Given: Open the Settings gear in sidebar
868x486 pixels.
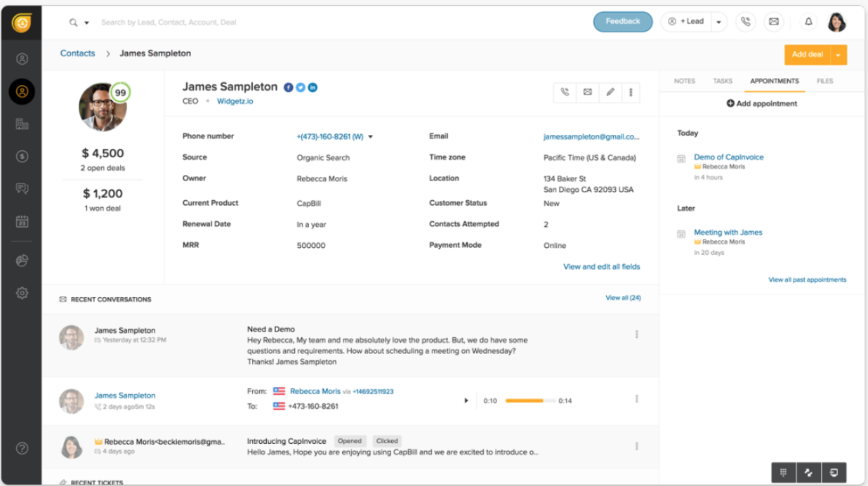Looking at the screenshot, I should pos(22,293).
